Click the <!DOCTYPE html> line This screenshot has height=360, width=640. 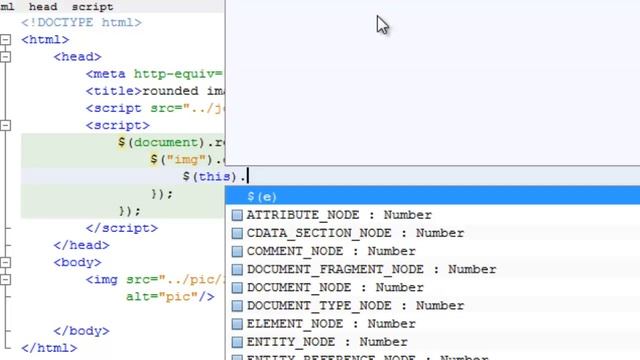click(x=82, y=22)
